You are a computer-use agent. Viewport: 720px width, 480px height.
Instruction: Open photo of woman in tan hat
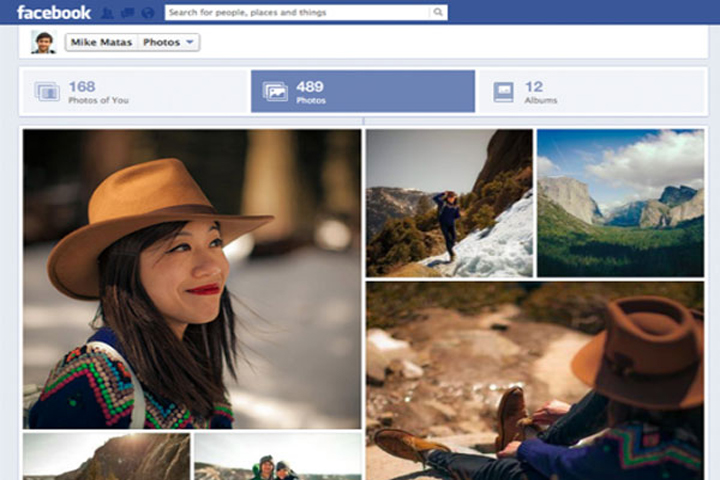pyautogui.click(x=192, y=278)
